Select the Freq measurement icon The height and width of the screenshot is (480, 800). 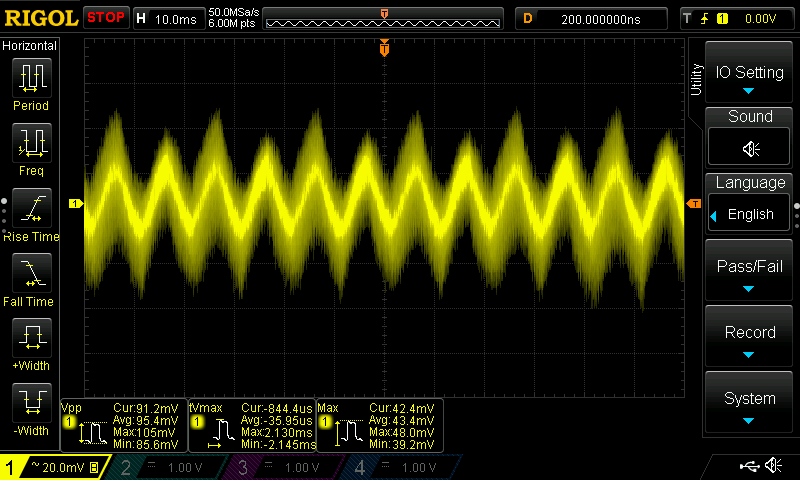(x=32, y=142)
